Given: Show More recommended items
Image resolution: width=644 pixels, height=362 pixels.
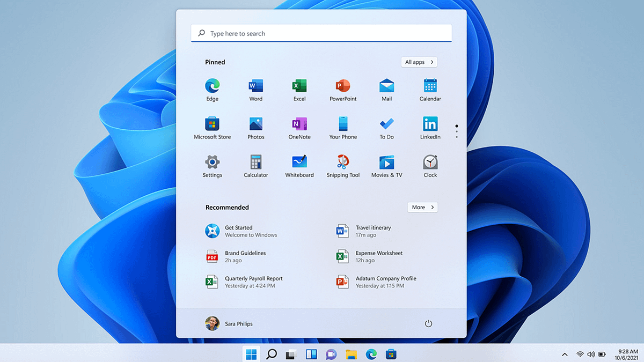Looking at the screenshot, I should coord(422,207).
